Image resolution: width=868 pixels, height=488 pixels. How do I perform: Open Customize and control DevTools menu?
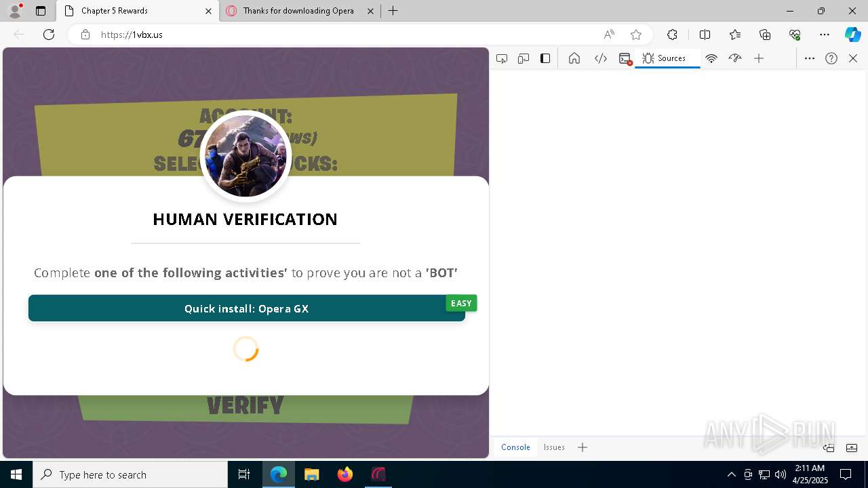pos(810,58)
